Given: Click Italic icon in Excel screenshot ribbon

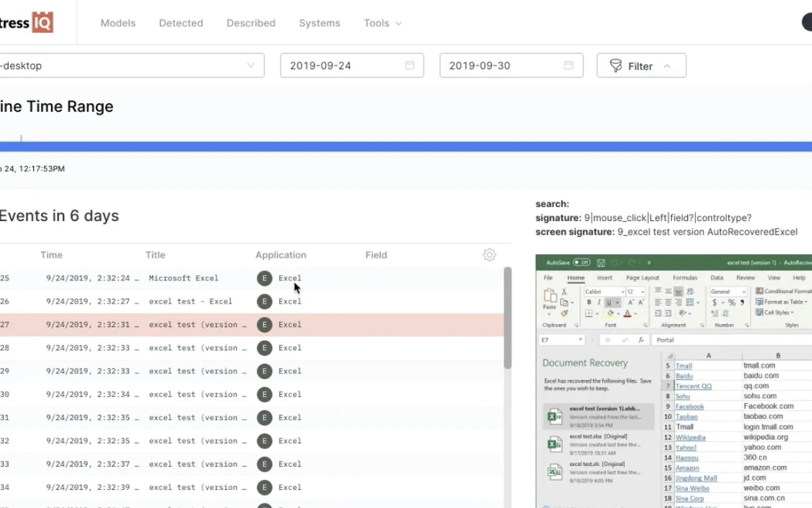Looking at the screenshot, I should (x=599, y=302).
